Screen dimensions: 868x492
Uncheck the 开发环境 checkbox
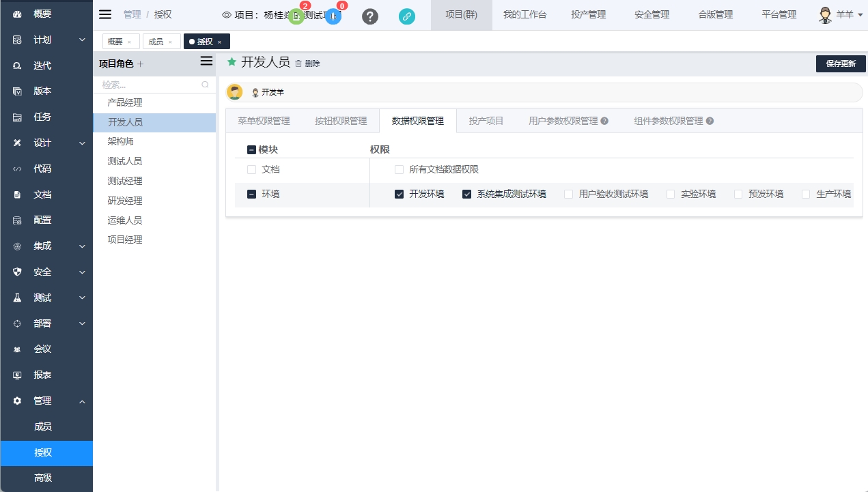[400, 194]
